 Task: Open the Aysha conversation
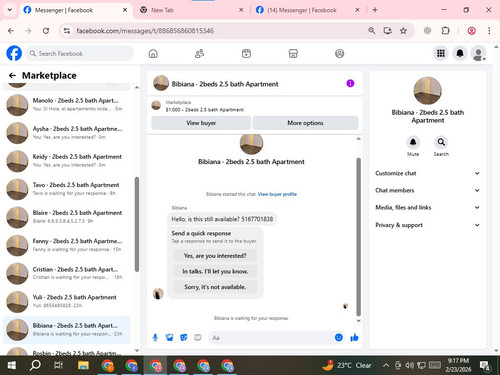[67, 133]
